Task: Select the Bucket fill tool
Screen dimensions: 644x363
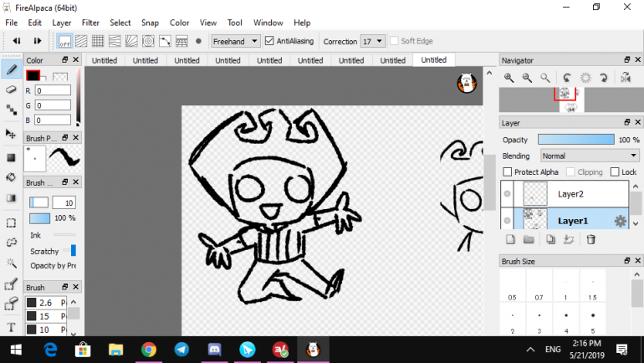Action: pos(12,177)
